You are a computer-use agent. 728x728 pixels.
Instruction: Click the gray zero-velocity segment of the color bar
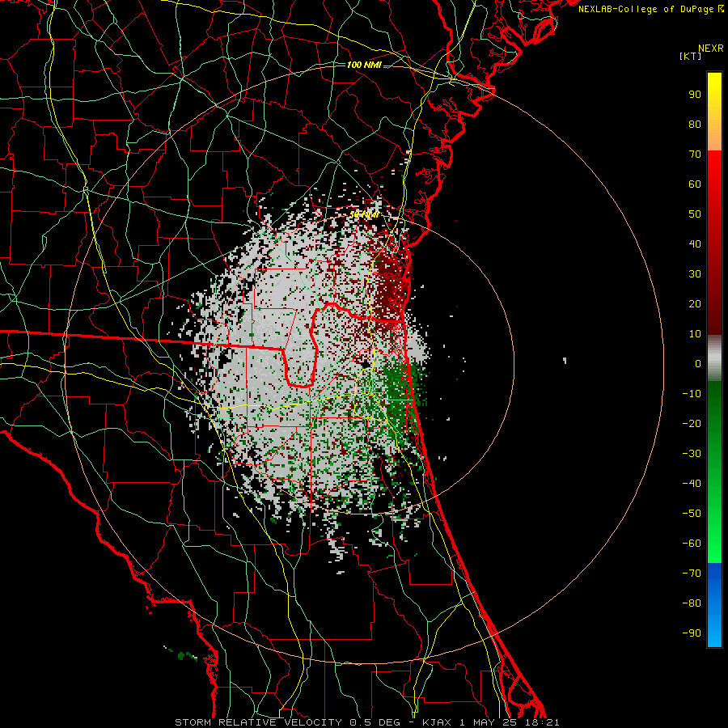714,358
